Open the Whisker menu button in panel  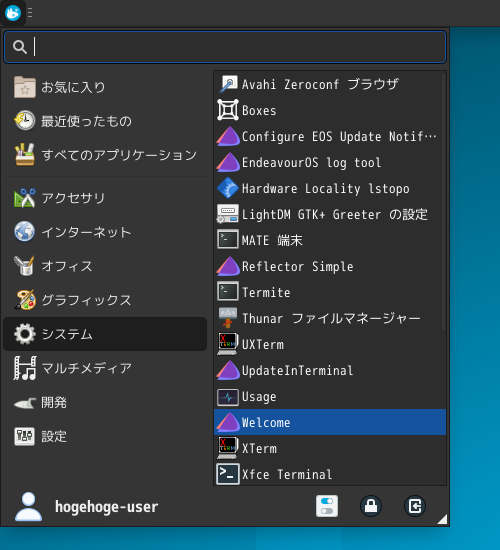tap(13, 13)
